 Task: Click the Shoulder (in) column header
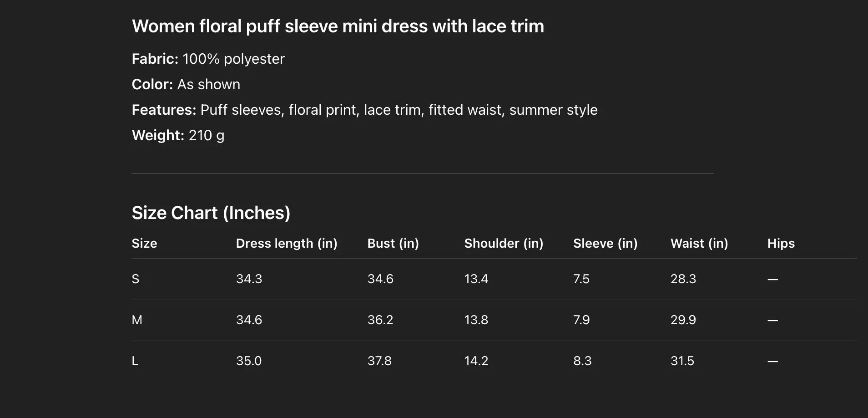[504, 243]
